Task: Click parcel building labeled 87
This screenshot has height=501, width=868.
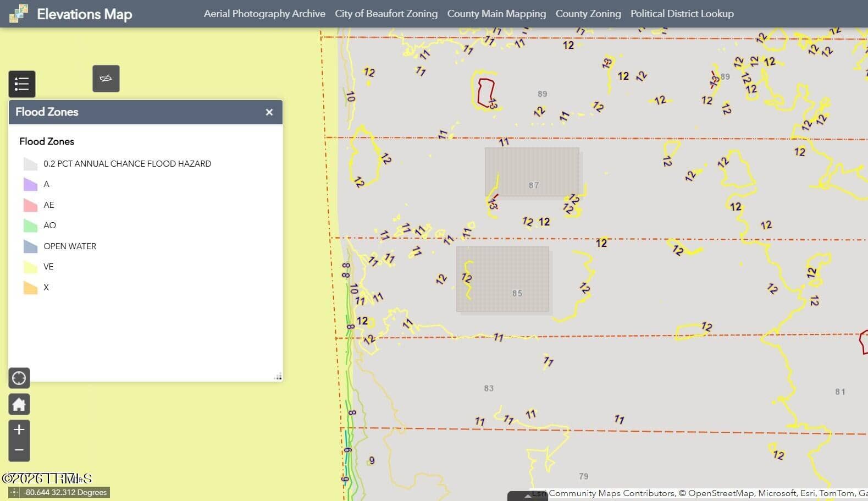Action: (532, 172)
